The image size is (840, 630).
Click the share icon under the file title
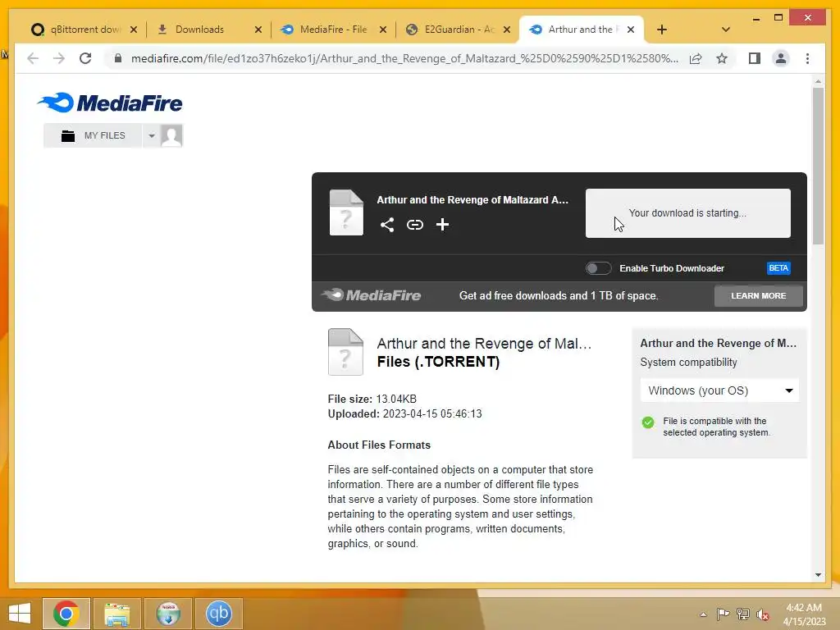pyautogui.click(x=387, y=225)
